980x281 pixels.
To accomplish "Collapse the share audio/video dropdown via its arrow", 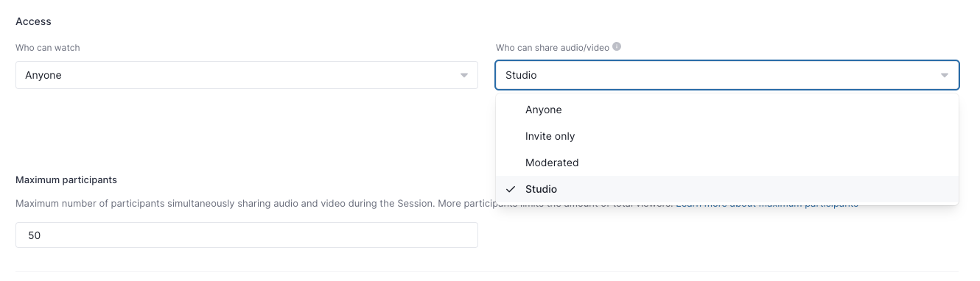I will [x=945, y=75].
